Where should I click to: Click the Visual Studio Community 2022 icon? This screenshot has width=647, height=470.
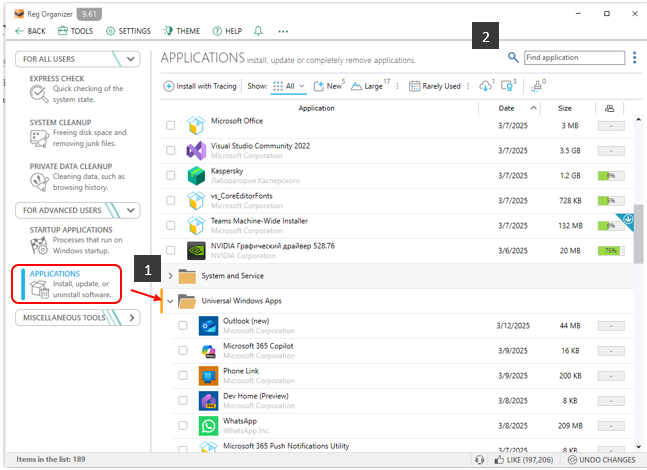(x=196, y=151)
